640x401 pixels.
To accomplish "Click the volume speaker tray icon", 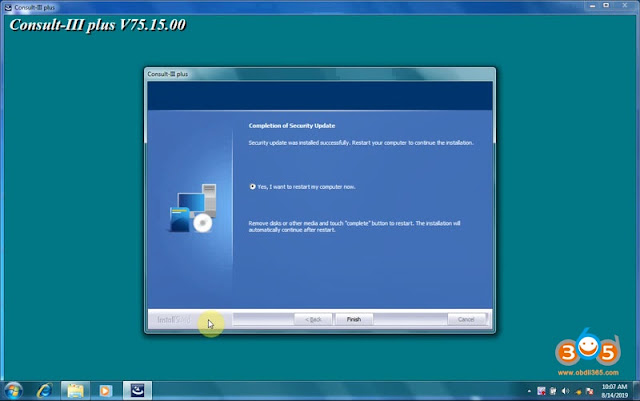I will (565, 391).
